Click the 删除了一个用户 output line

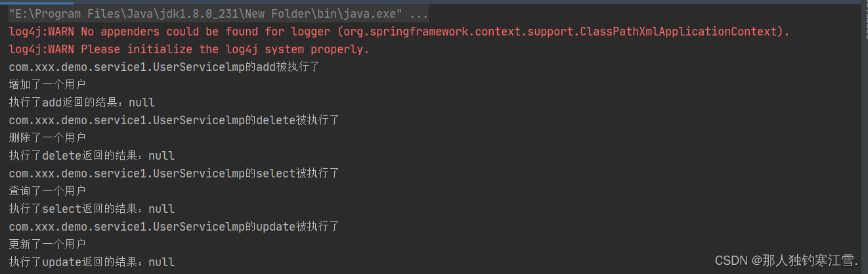tap(47, 138)
